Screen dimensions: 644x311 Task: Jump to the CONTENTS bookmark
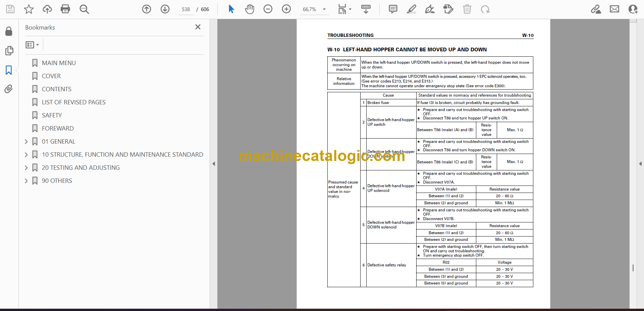pyautogui.click(x=56, y=89)
